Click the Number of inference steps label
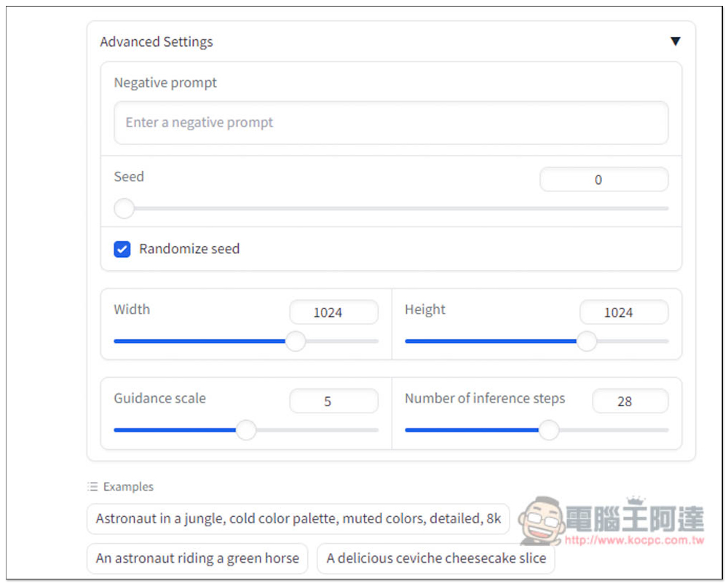 (x=485, y=398)
